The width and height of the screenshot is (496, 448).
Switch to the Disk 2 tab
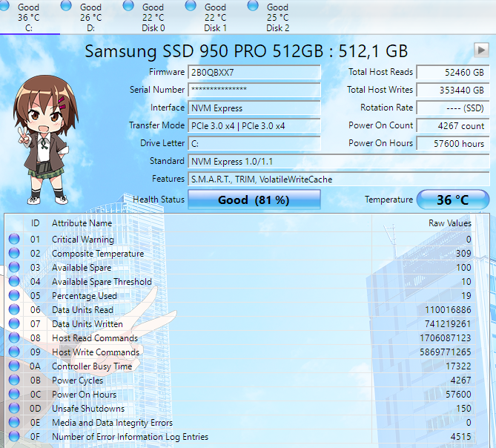click(278, 17)
